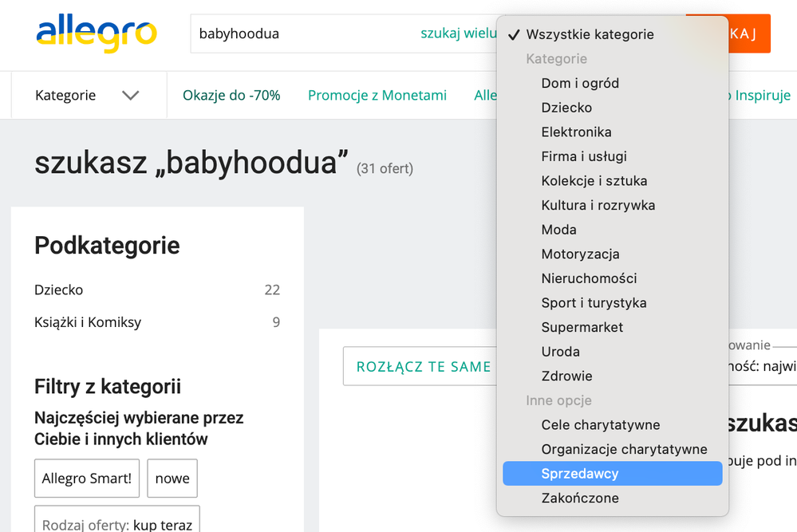Image resolution: width=797 pixels, height=532 pixels.
Task: Toggle the 'nowe' filter chip
Action: click(x=172, y=478)
